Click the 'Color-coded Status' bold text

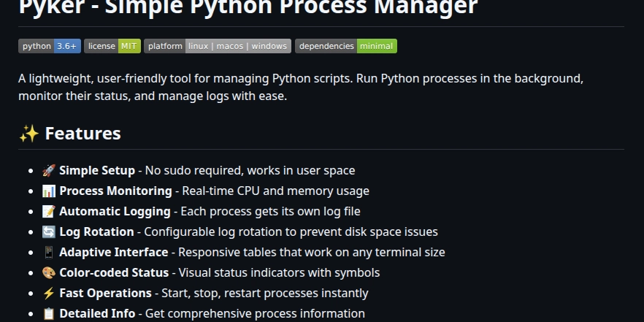tap(114, 273)
